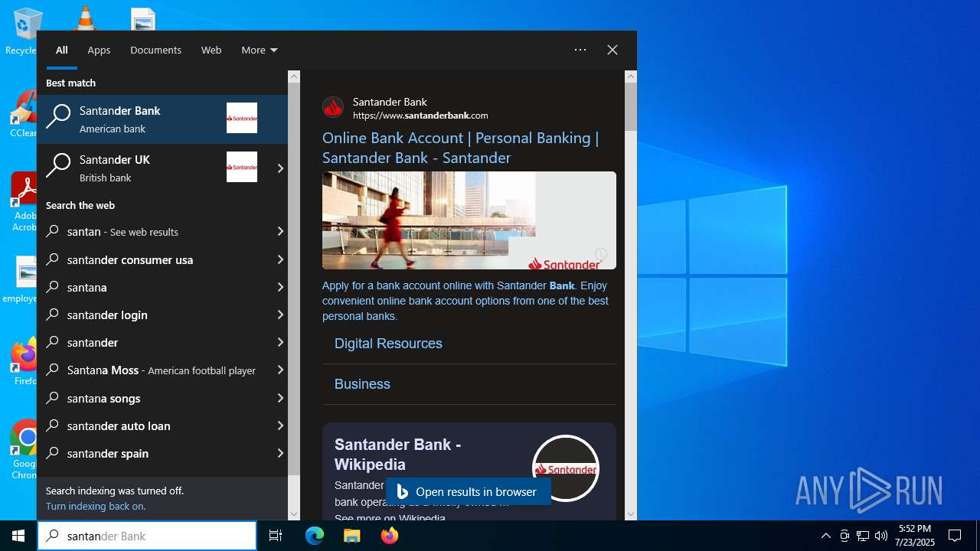Viewport: 980px width, 551px height.
Task: Select 'Santana Moss' football player suggestion
Action: pyautogui.click(x=155, y=370)
